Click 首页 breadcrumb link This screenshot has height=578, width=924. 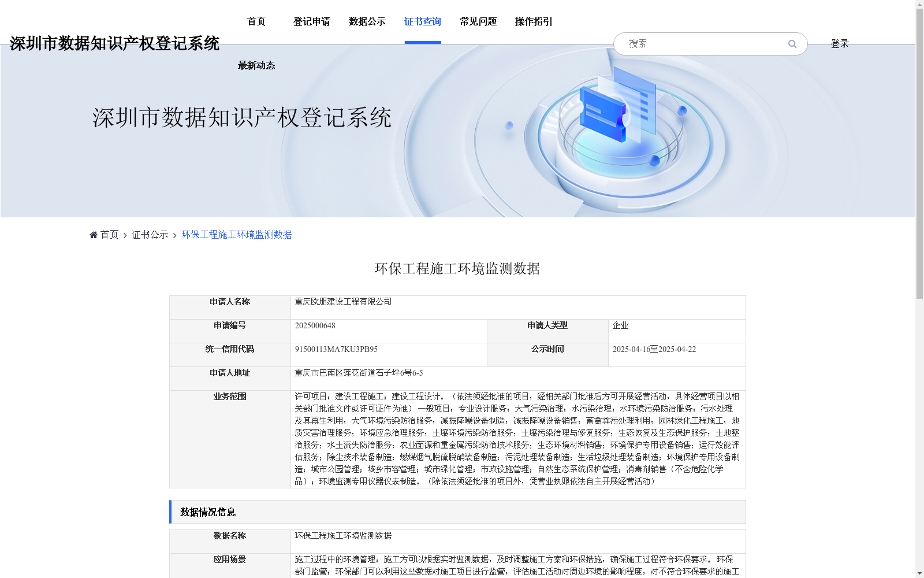[x=109, y=235]
